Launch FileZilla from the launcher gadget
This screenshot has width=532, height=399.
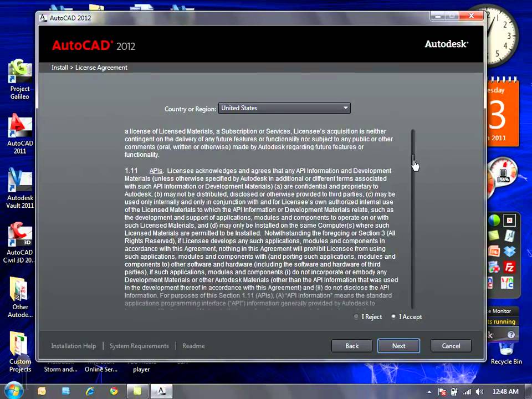click(x=509, y=267)
